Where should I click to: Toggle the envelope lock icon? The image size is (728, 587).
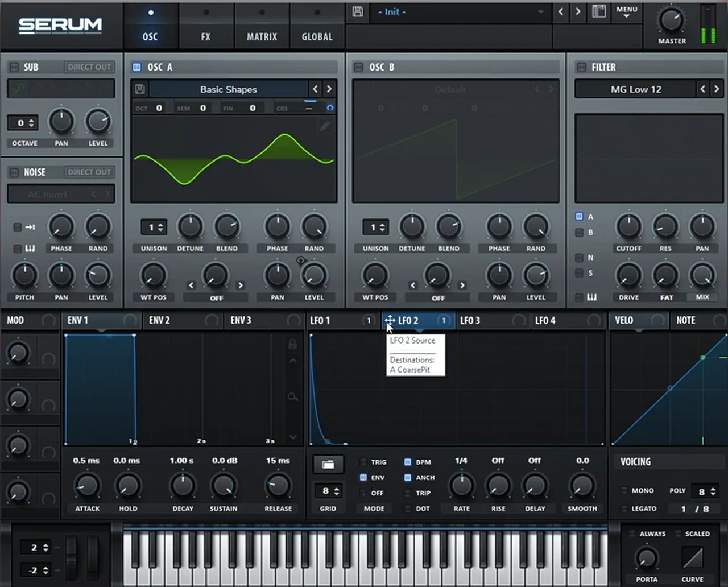292,344
